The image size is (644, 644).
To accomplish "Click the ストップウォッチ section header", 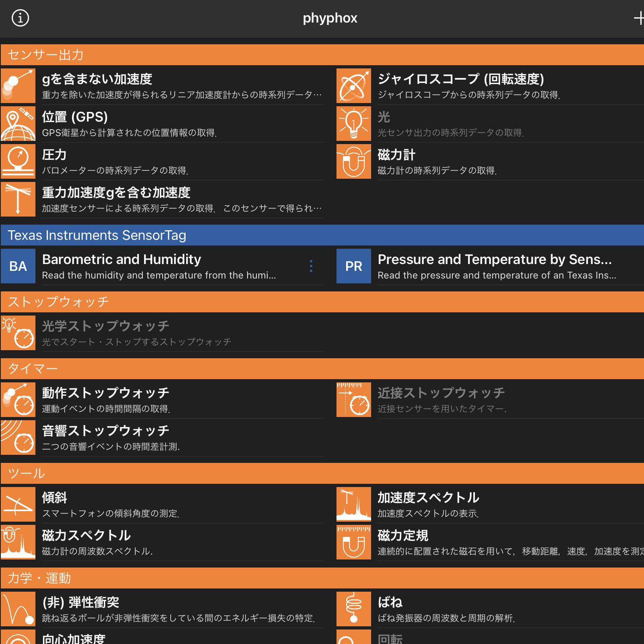I will tap(322, 302).
